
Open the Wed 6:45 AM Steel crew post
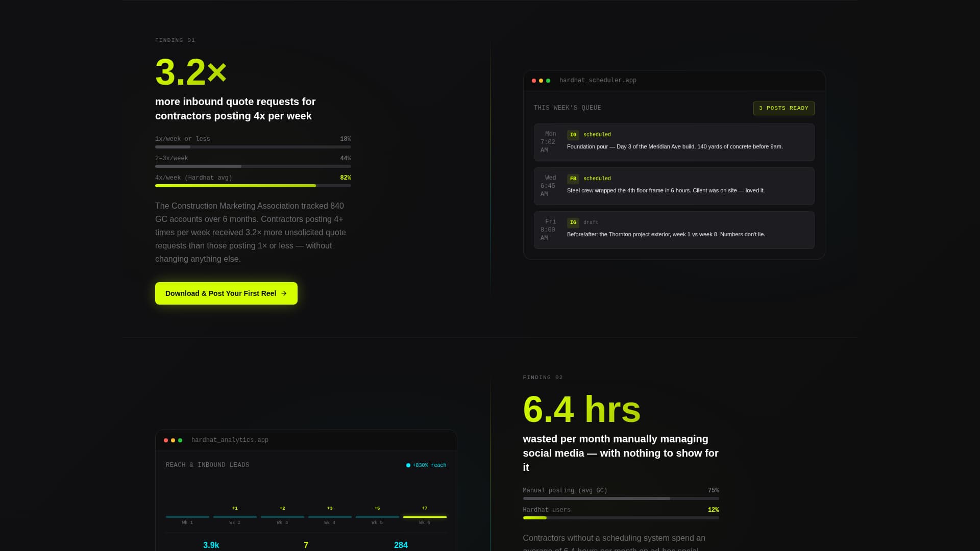point(674,186)
